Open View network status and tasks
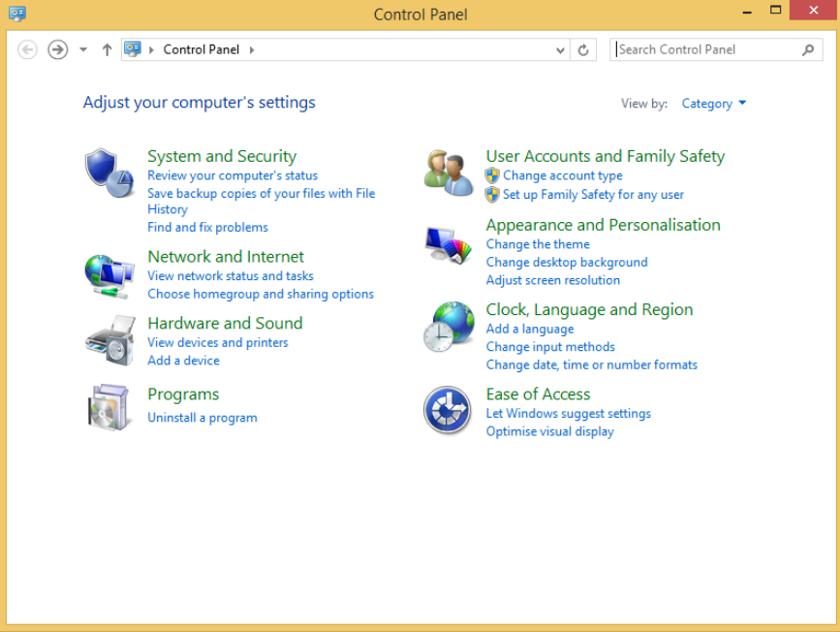The height and width of the screenshot is (632, 840). (x=231, y=276)
